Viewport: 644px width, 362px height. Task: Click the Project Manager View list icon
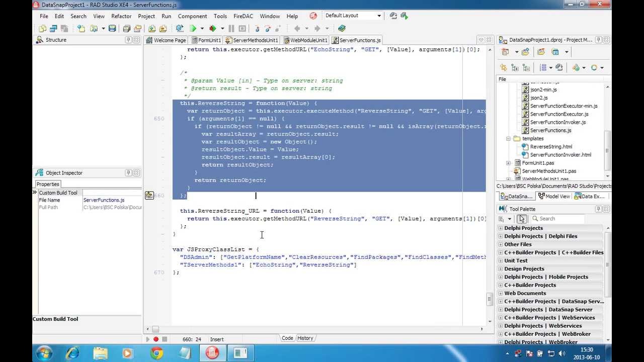[543, 67]
